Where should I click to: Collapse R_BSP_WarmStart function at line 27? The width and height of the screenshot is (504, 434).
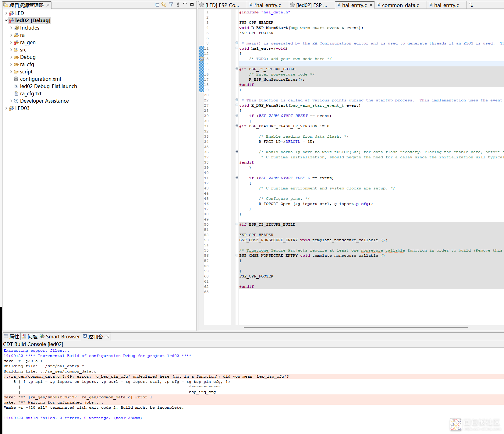237,105
